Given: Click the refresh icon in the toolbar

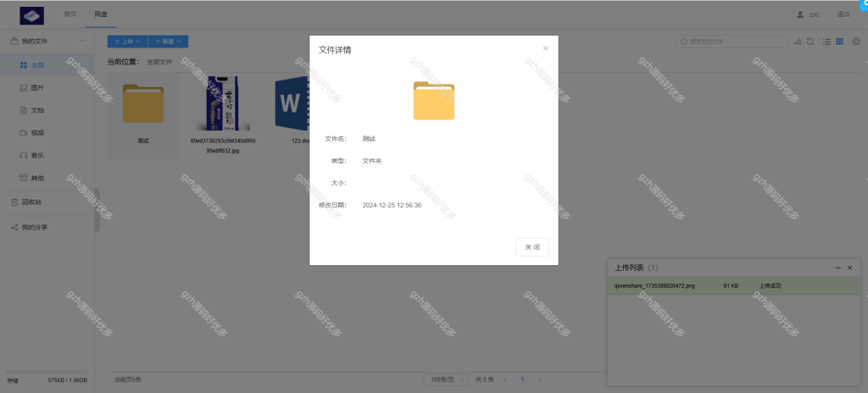Looking at the screenshot, I should pos(810,42).
